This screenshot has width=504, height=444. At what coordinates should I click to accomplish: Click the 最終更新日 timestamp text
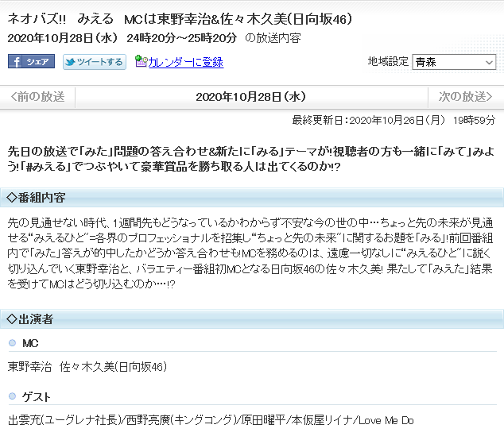[x=394, y=121]
